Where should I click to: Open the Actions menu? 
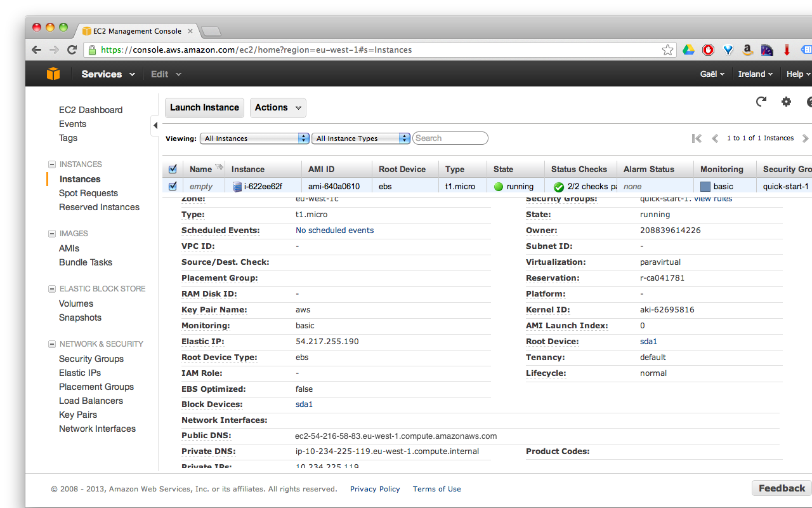[278, 108]
